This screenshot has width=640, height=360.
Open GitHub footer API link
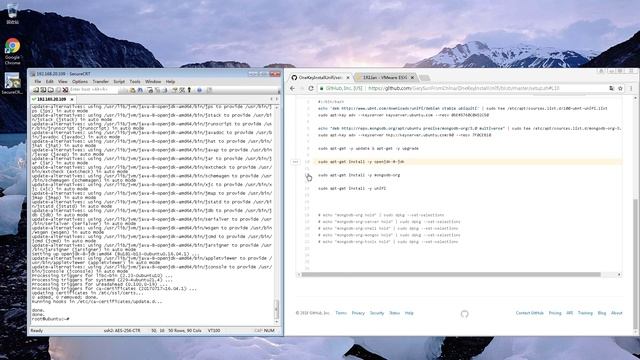click(x=569, y=313)
